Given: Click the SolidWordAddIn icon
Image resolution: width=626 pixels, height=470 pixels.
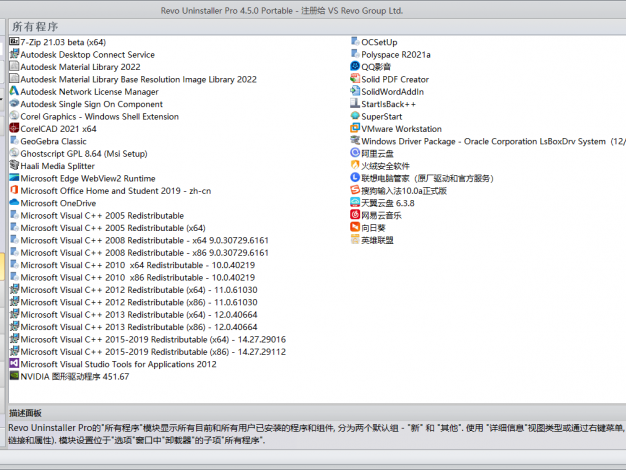Looking at the screenshot, I should coord(355,91).
